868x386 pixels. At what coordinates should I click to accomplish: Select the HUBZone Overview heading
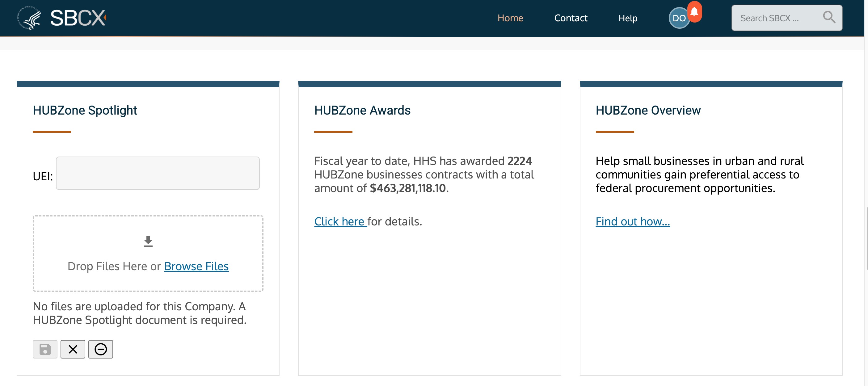(x=648, y=111)
